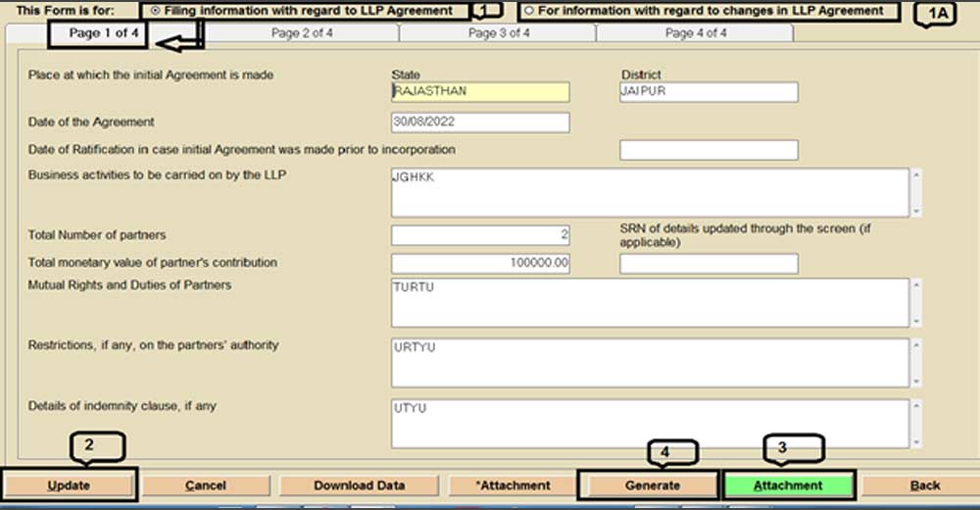Click the Download Data button
The width and height of the screenshot is (980, 510).
coord(359,484)
